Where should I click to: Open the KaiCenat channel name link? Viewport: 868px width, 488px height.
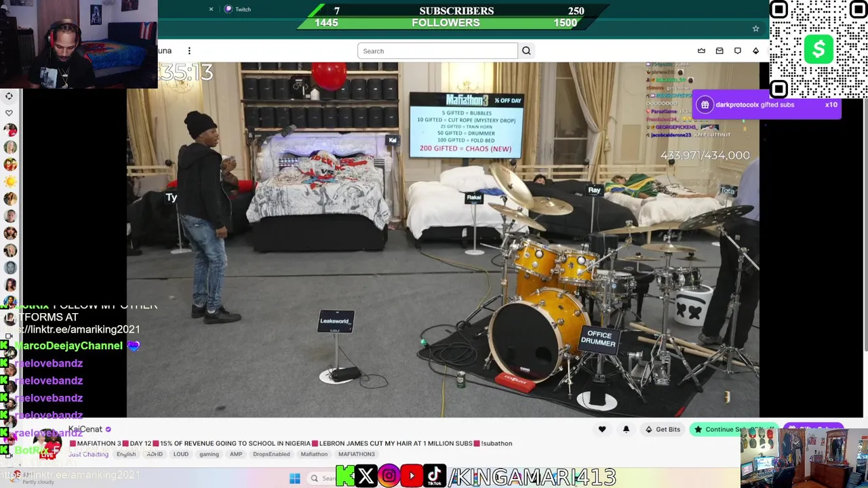coord(85,429)
